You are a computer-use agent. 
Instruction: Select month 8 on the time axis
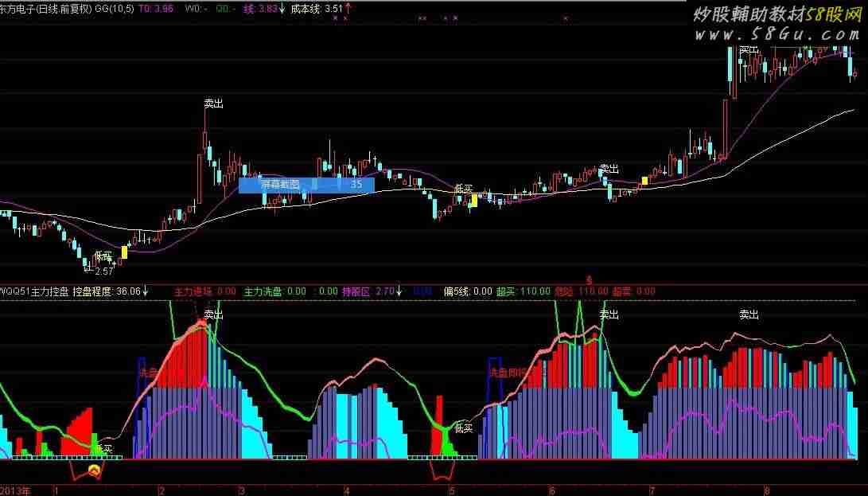766,490
